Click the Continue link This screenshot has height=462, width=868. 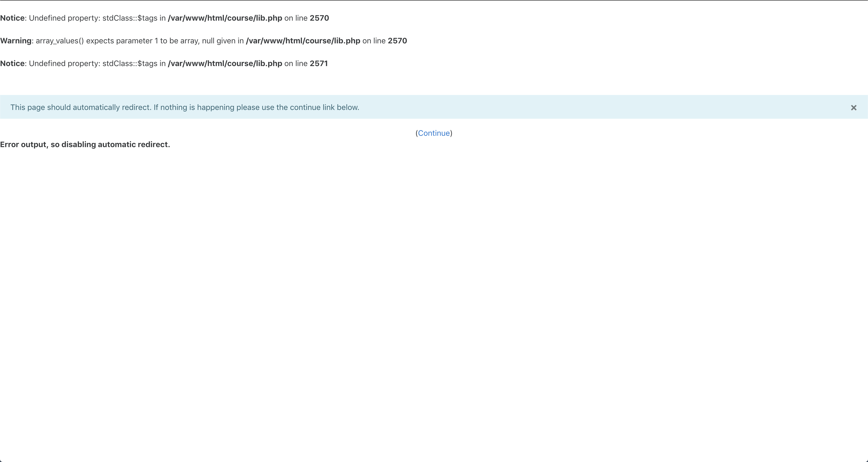[x=434, y=133]
